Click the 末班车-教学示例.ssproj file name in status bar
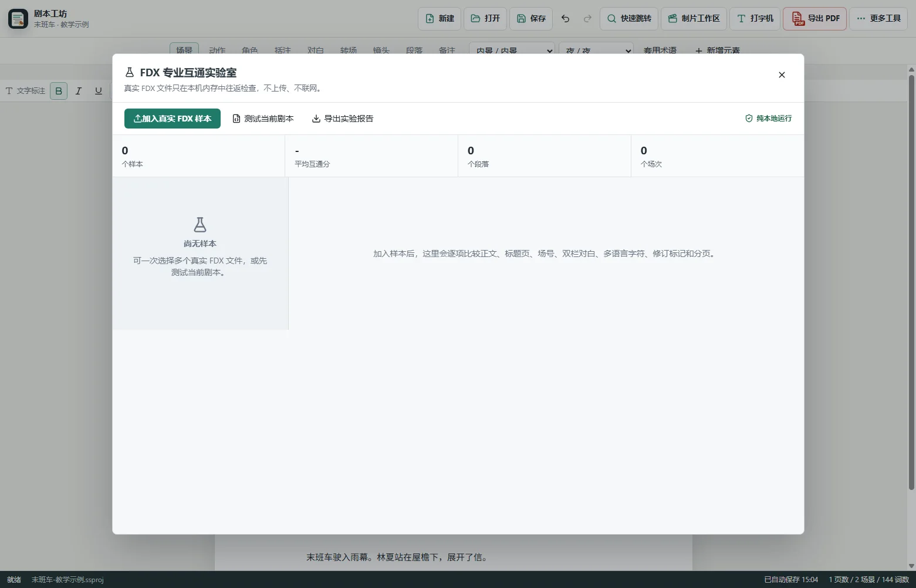This screenshot has height=588, width=916. (67, 580)
